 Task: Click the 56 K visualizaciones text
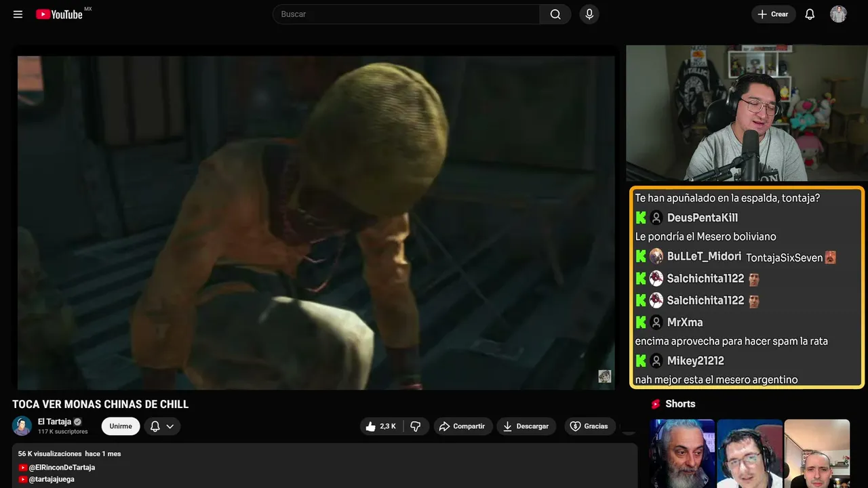point(50,453)
